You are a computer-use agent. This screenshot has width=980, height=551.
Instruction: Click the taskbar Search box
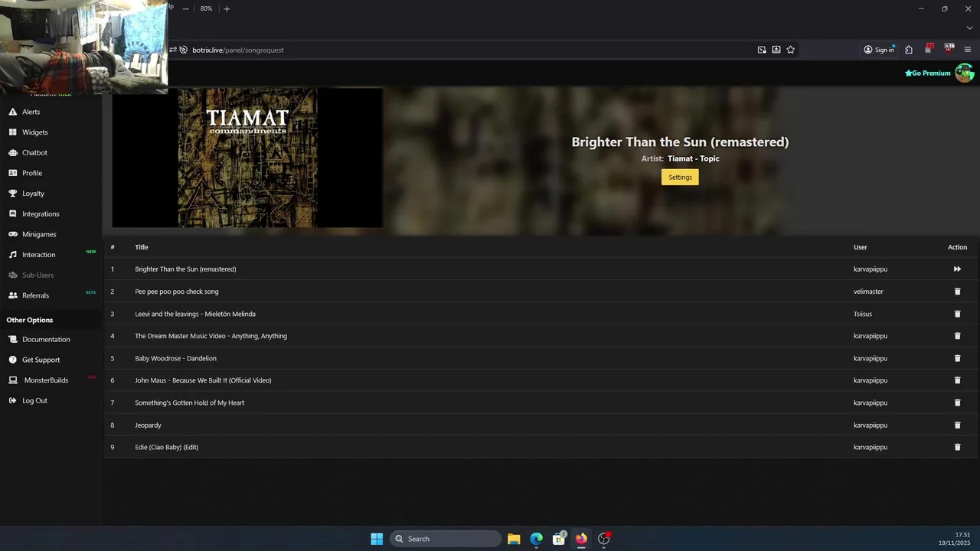coord(446,539)
